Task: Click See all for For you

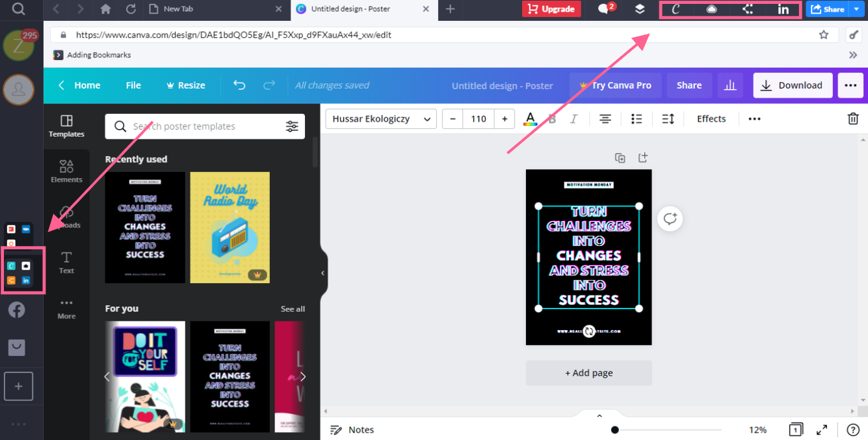Action: (x=293, y=309)
